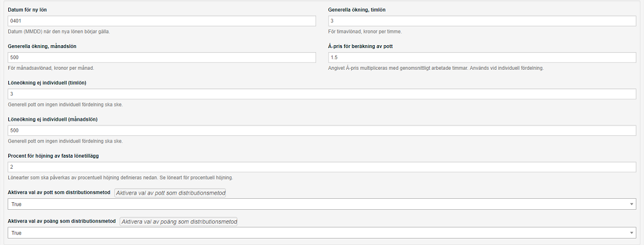Click the Datum för ny lön input field
Image resolution: width=644 pixels, height=245 pixels.
pos(162,21)
